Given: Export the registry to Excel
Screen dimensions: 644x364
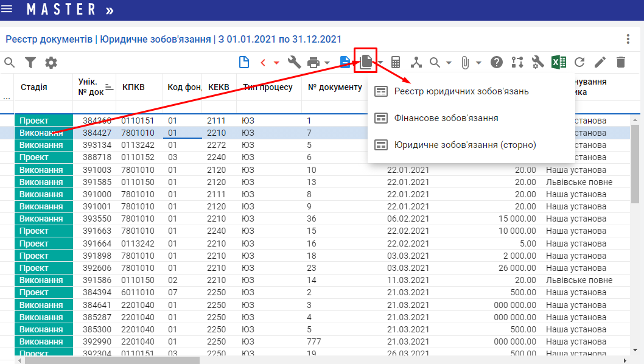Looking at the screenshot, I should click(559, 62).
